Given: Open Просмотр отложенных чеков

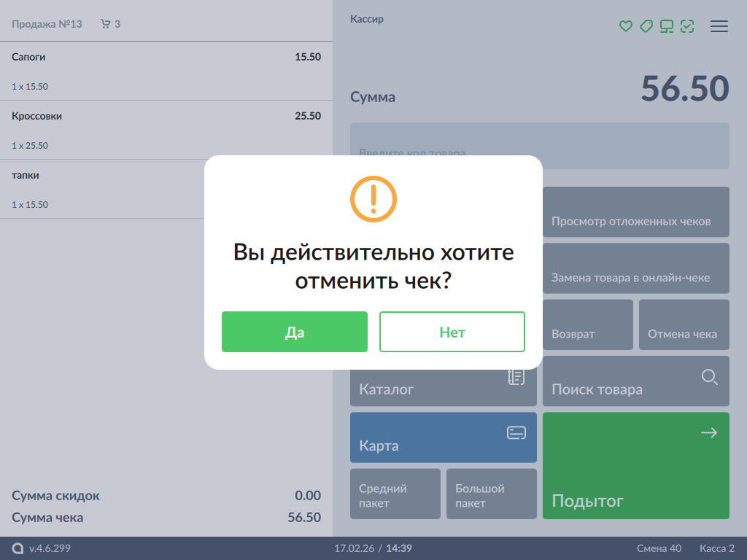Looking at the screenshot, I should [636, 212].
